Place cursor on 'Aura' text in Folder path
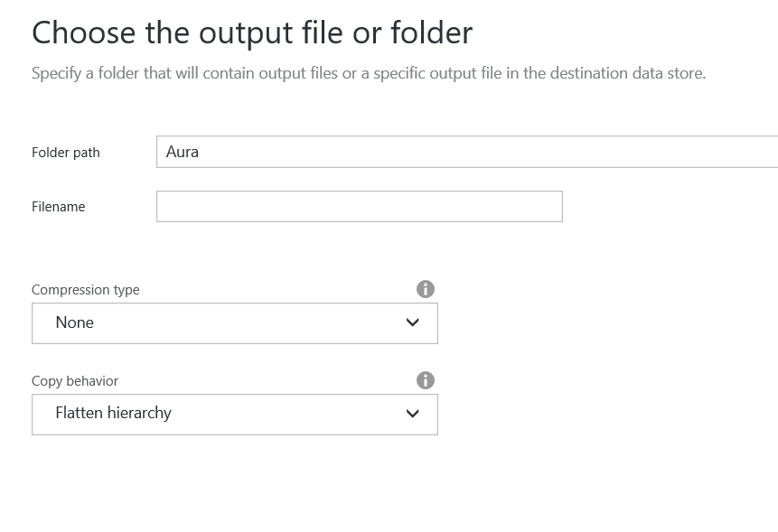 click(183, 152)
